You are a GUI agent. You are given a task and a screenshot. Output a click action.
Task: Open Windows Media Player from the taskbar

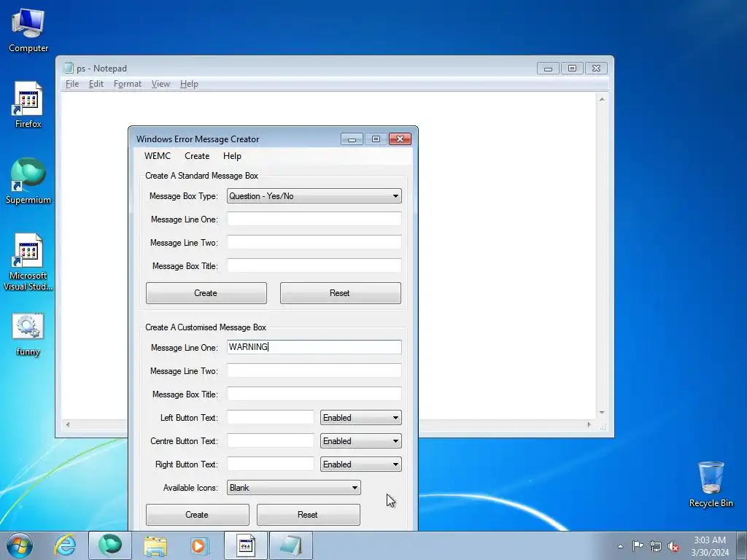[199, 545]
